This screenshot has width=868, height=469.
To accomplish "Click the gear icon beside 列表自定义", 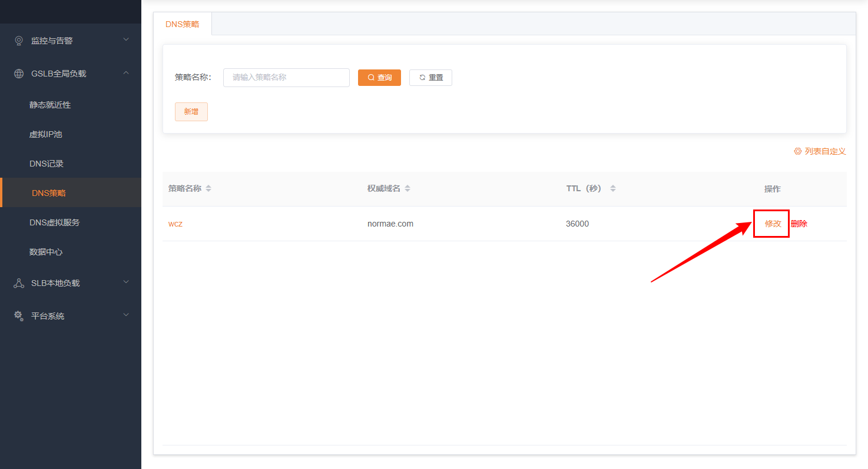I will pyautogui.click(x=798, y=151).
